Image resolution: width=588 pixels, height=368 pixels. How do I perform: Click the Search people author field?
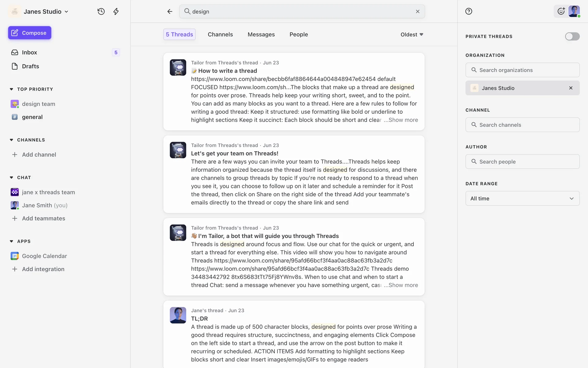pyautogui.click(x=522, y=162)
